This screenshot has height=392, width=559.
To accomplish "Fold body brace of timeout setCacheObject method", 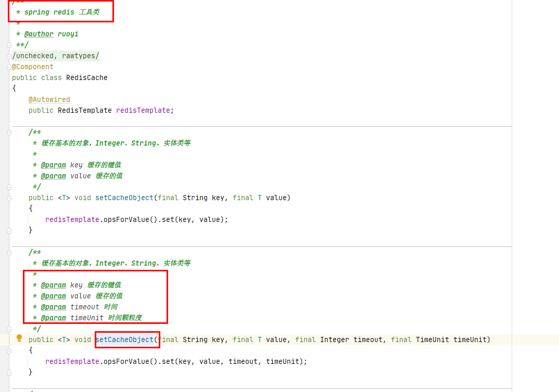I will [9, 351].
